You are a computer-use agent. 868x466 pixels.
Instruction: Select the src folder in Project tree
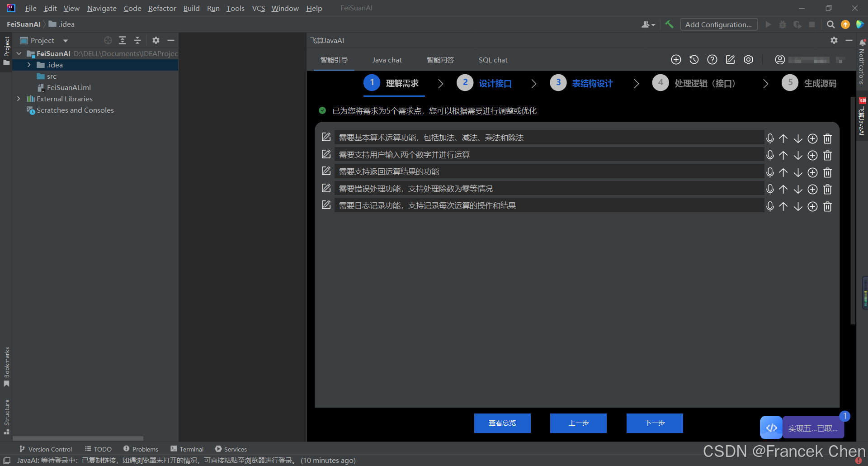[x=52, y=76]
